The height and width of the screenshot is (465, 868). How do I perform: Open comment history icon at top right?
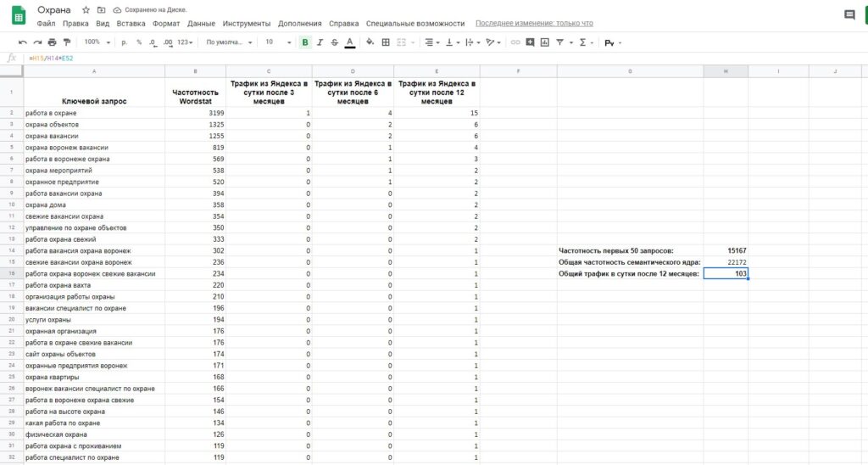(849, 15)
